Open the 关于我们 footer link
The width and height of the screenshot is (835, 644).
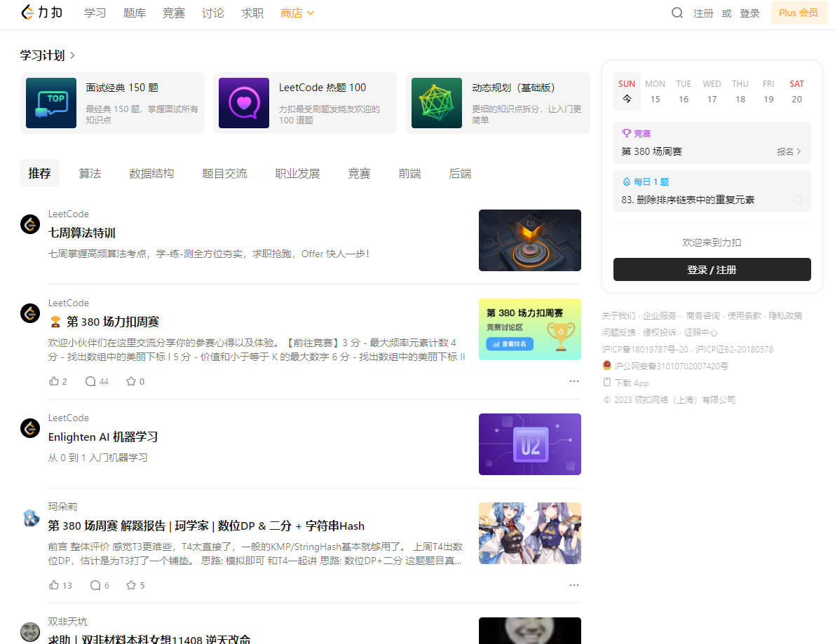pos(618,315)
